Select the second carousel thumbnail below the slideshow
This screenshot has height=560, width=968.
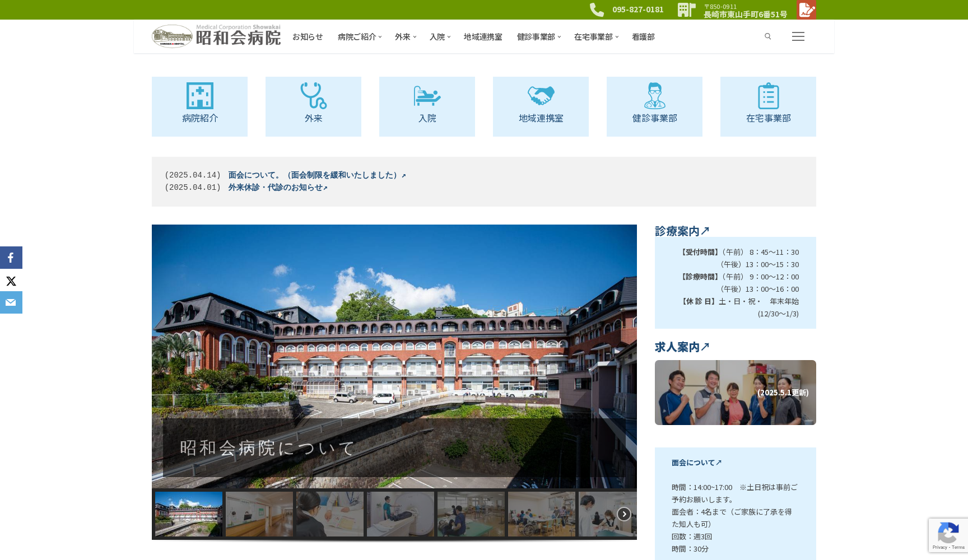[x=259, y=514]
